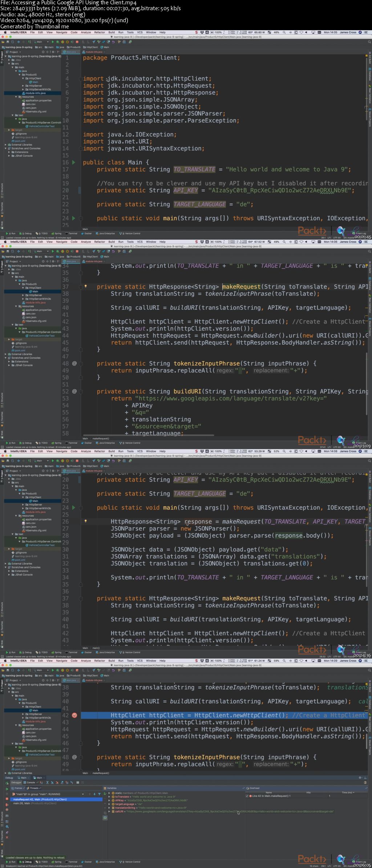
Task: Switch to module-info.java editor tab in 00:01:45 frame
Action: [94, 52]
